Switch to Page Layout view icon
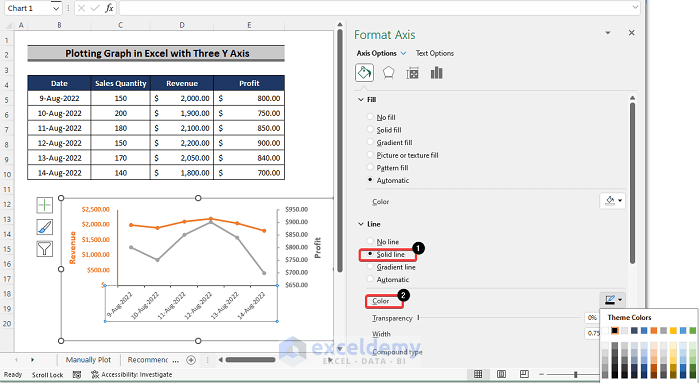 tap(501, 374)
